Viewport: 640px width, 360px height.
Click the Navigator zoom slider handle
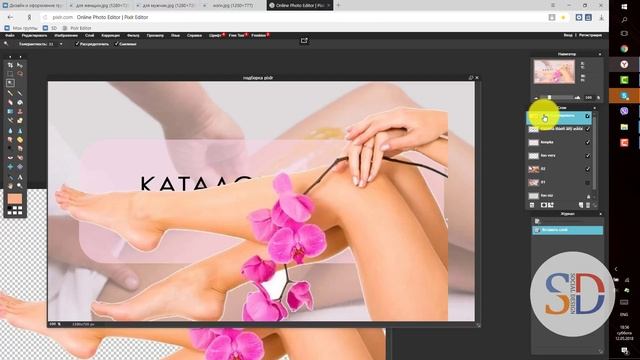pyautogui.click(x=549, y=98)
